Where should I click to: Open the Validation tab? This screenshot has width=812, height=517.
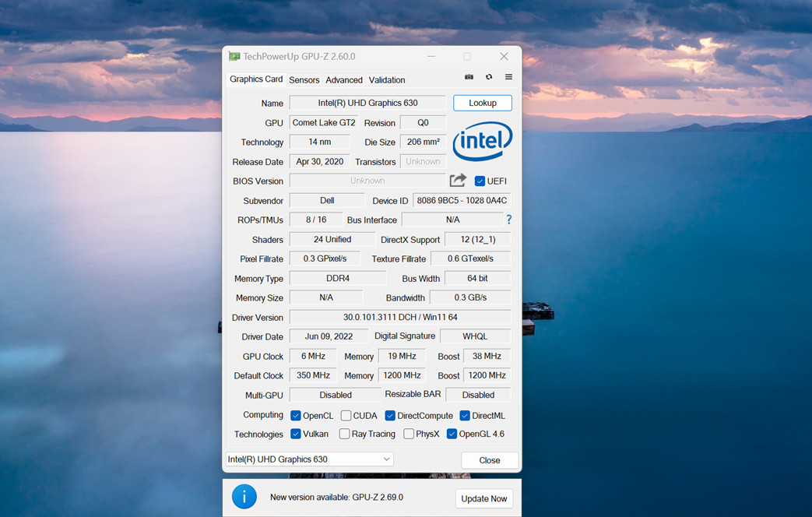[x=387, y=79]
